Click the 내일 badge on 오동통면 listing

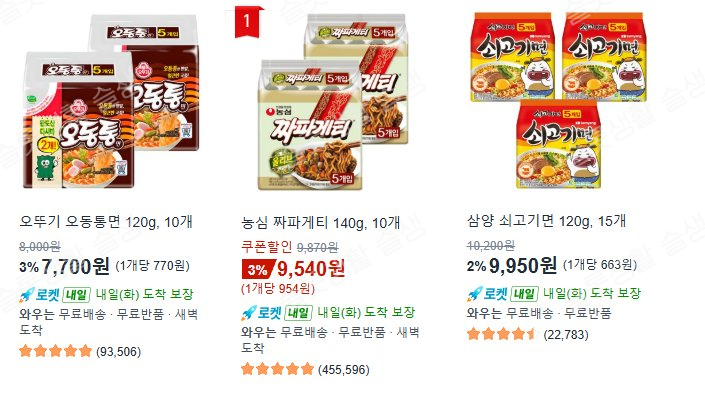[x=76, y=295]
